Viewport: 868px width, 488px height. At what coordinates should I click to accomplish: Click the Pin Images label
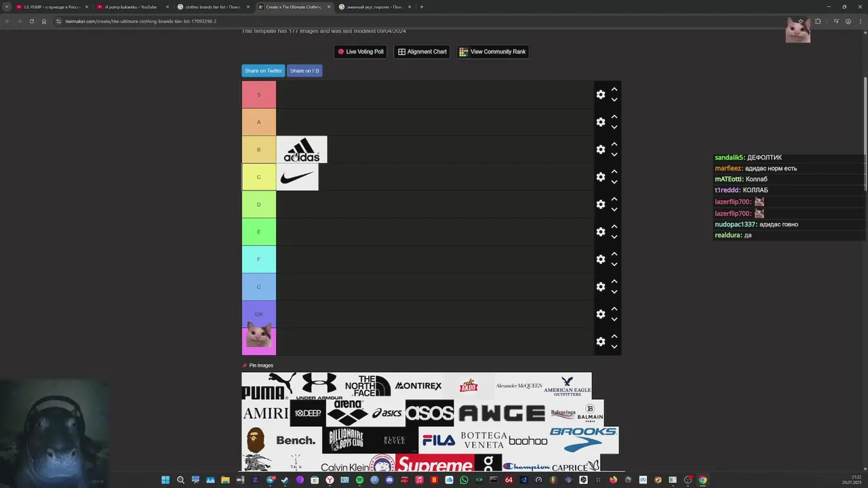click(261, 365)
